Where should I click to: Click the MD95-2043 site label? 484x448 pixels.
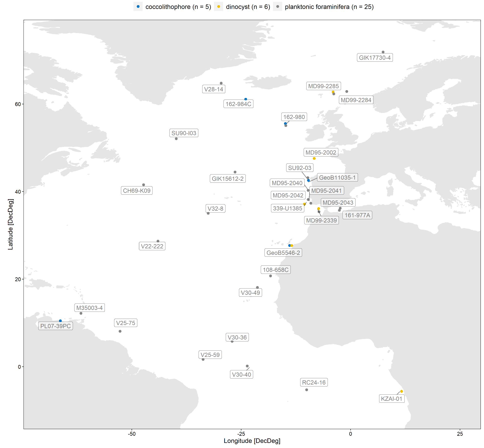pos(338,203)
